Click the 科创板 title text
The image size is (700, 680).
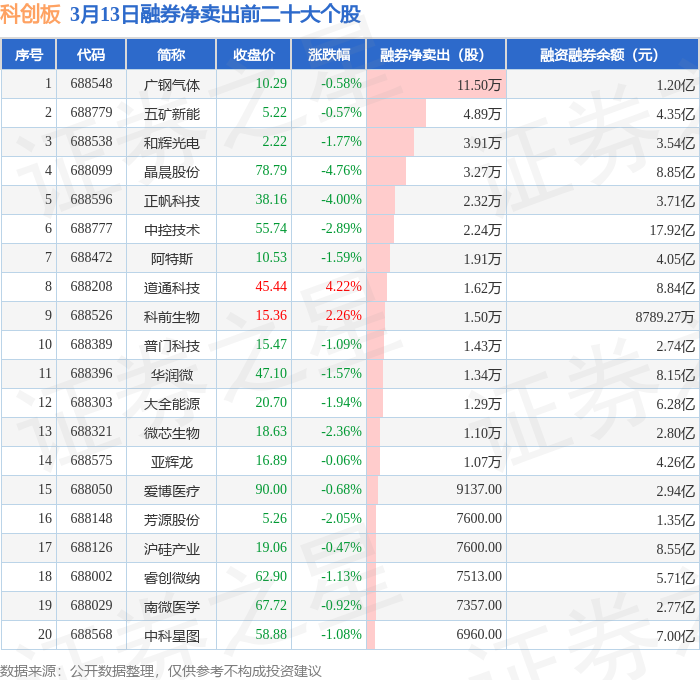click(x=30, y=14)
